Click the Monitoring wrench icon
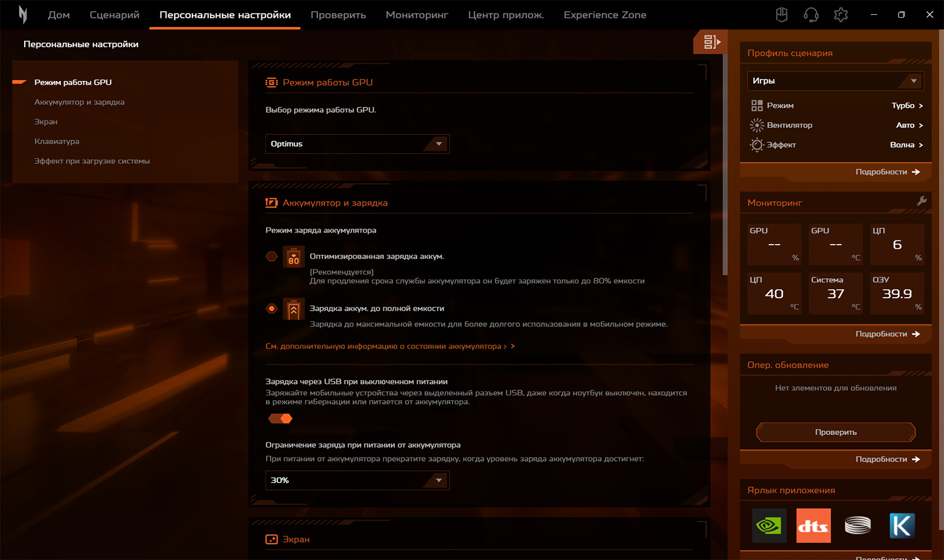Image resolution: width=944 pixels, height=560 pixels. tap(922, 202)
